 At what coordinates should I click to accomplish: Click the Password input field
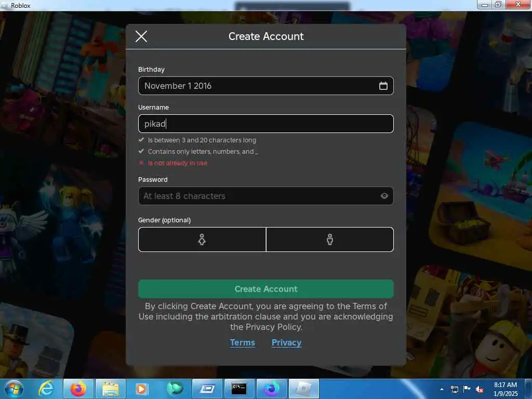265,196
